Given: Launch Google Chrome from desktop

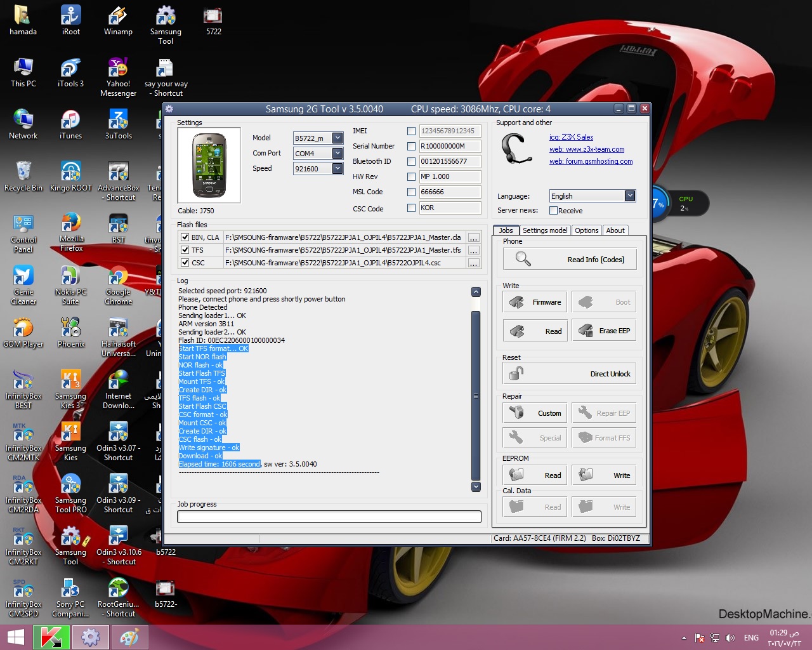Looking at the screenshot, I should (118, 285).
